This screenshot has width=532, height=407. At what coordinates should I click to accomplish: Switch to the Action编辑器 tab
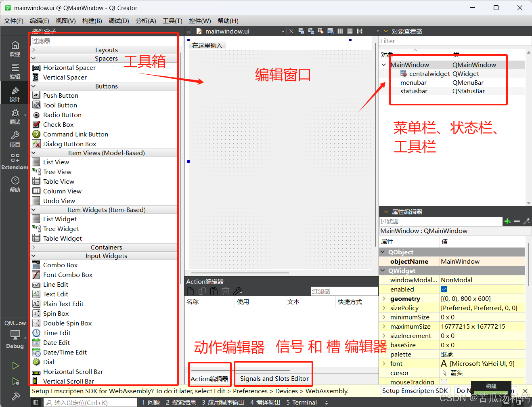click(x=209, y=379)
